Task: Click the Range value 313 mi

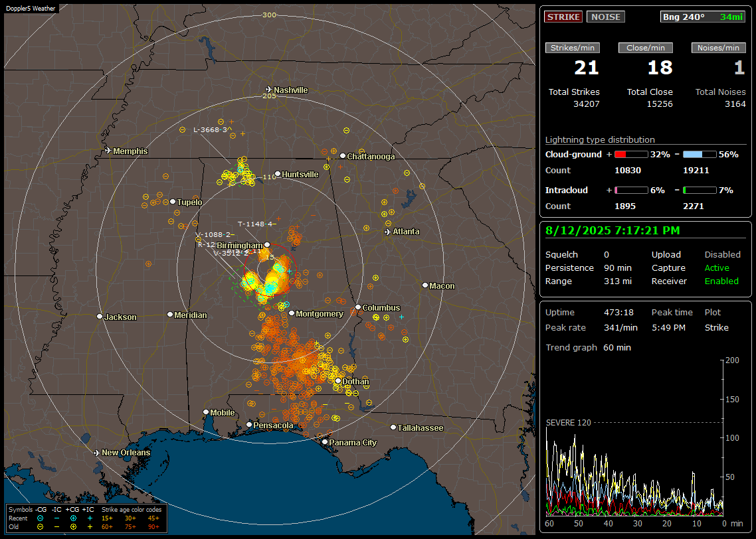Action: 618,281
